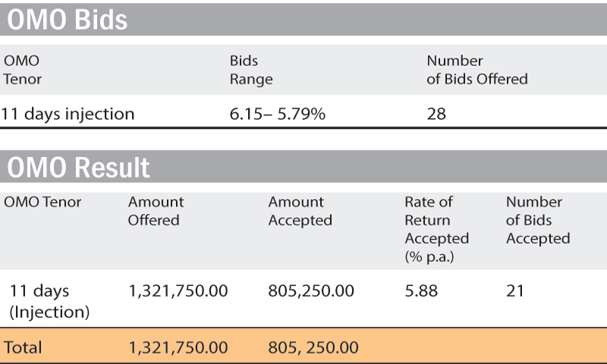Select the 11 days (Injection) result row label
The height and width of the screenshot is (364, 607).
click(x=49, y=301)
